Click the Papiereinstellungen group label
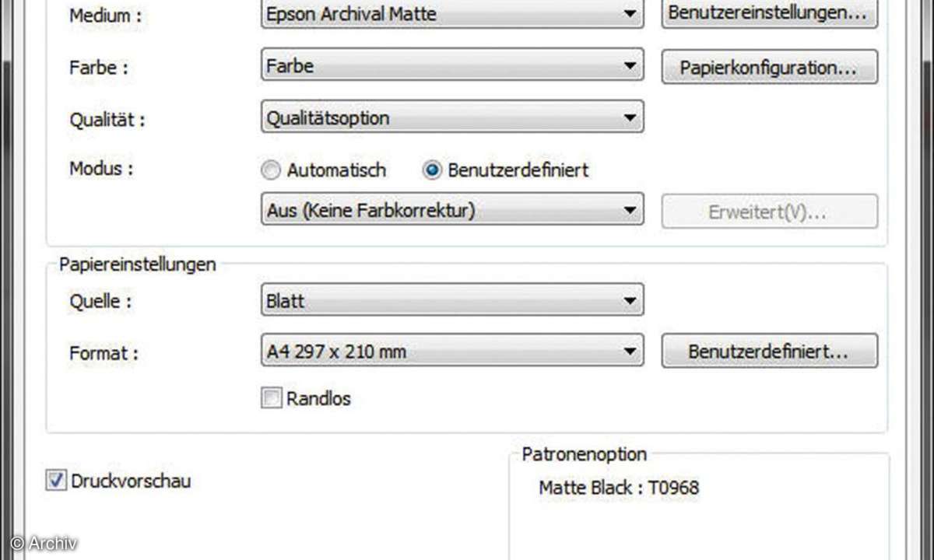This screenshot has height=560, width=934. [137, 264]
